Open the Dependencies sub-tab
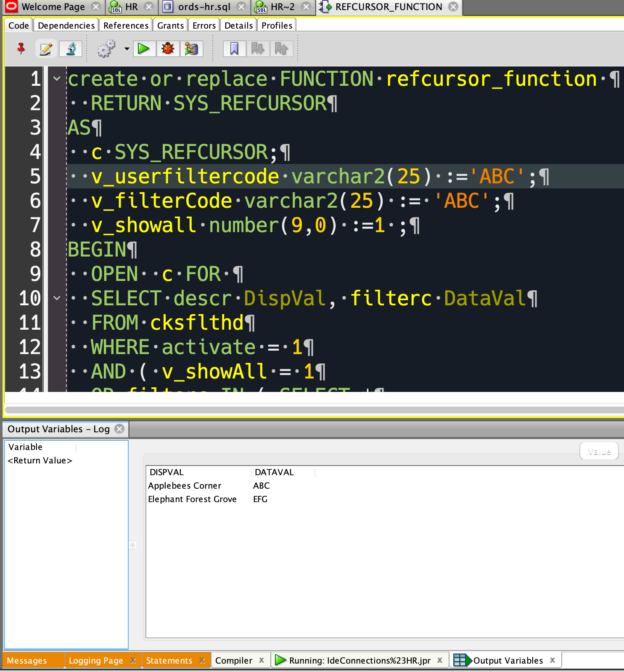The image size is (624, 672). pyautogui.click(x=66, y=25)
